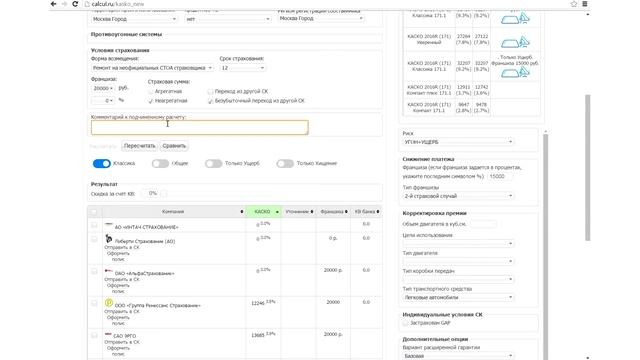Viewport: 640px width, 360px height.
Task: Toggle the Классика switch off
Action: pos(102,164)
